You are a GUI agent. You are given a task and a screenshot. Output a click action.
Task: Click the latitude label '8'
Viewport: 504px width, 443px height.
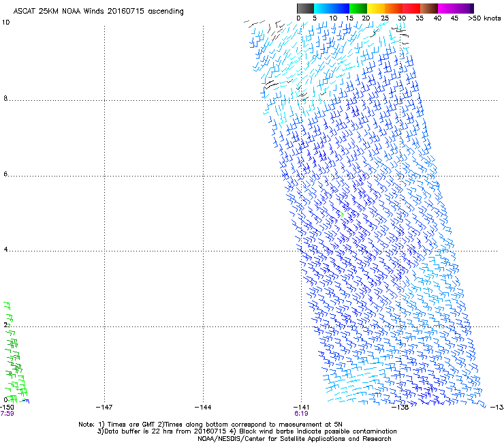(5, 98)
